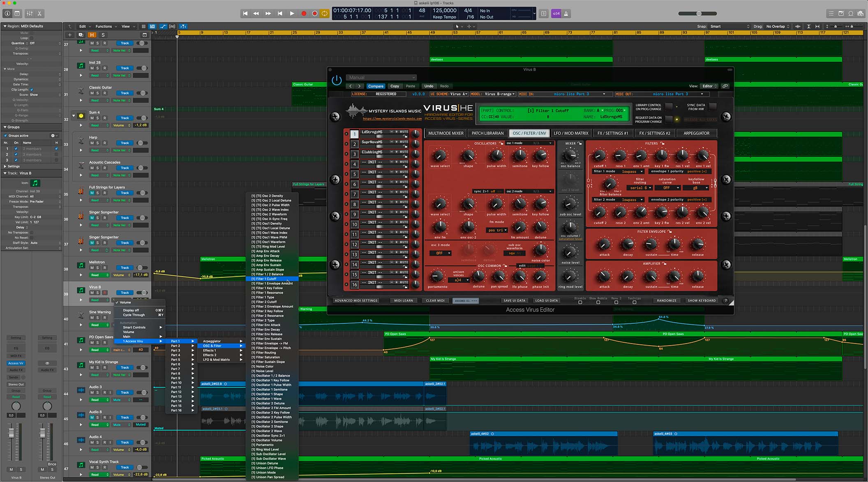Toggle the Groups active checkbox
Viewport: 868px width, 482px height.
pos(5,136)
